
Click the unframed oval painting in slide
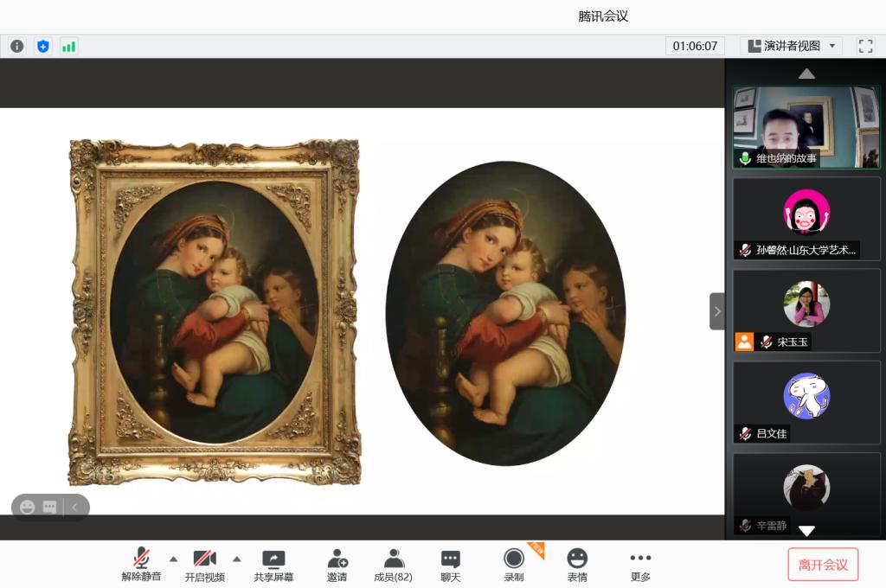505,314
